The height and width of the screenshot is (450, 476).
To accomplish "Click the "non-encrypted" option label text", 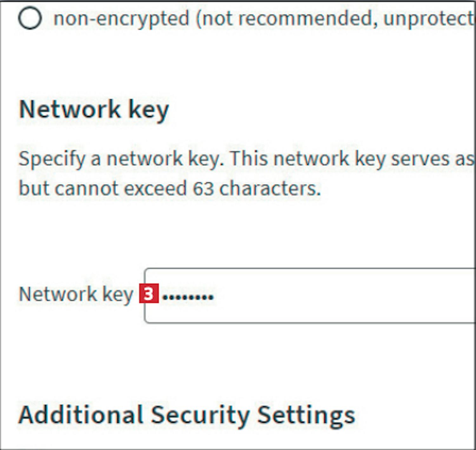I will (121, 18).
